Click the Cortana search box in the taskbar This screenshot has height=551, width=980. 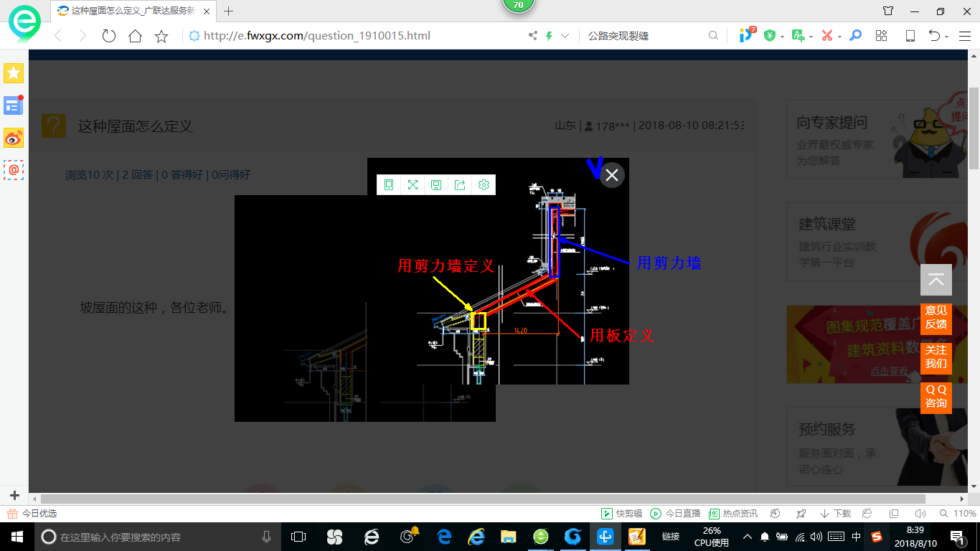[x=158, y=537]
